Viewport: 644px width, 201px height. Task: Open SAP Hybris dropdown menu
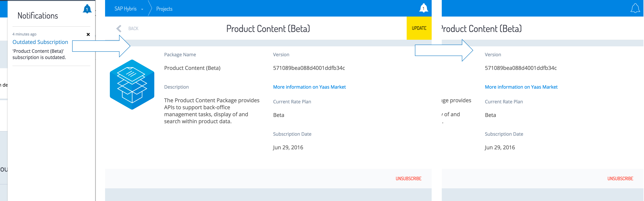(129, 9)
